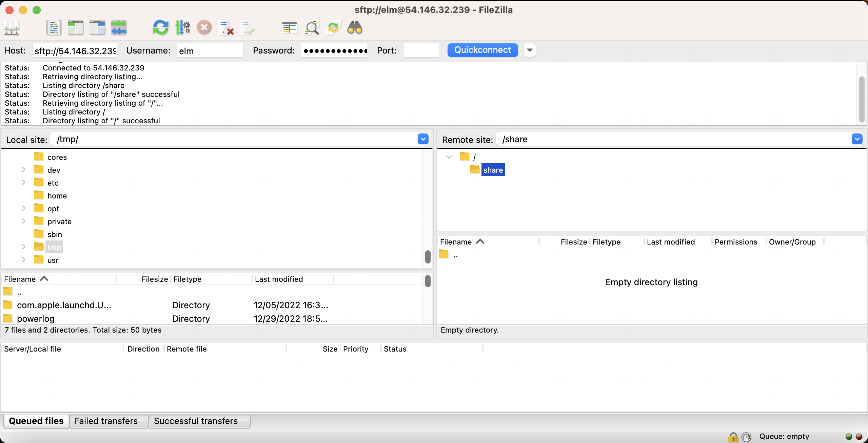Toggle directory comparison icon
Screen dimensions: 868x443
coord(312,28)
